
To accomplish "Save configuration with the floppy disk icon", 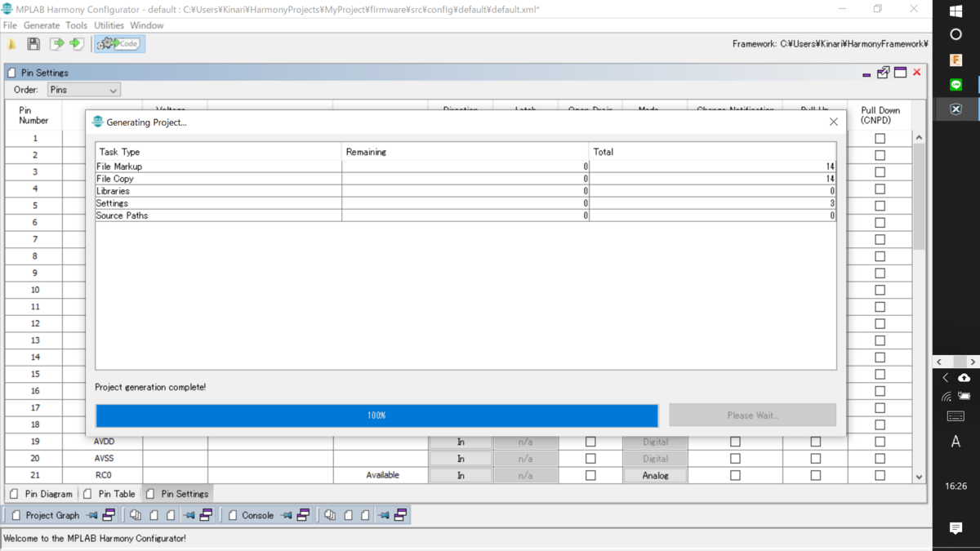I will pos(33,43).
